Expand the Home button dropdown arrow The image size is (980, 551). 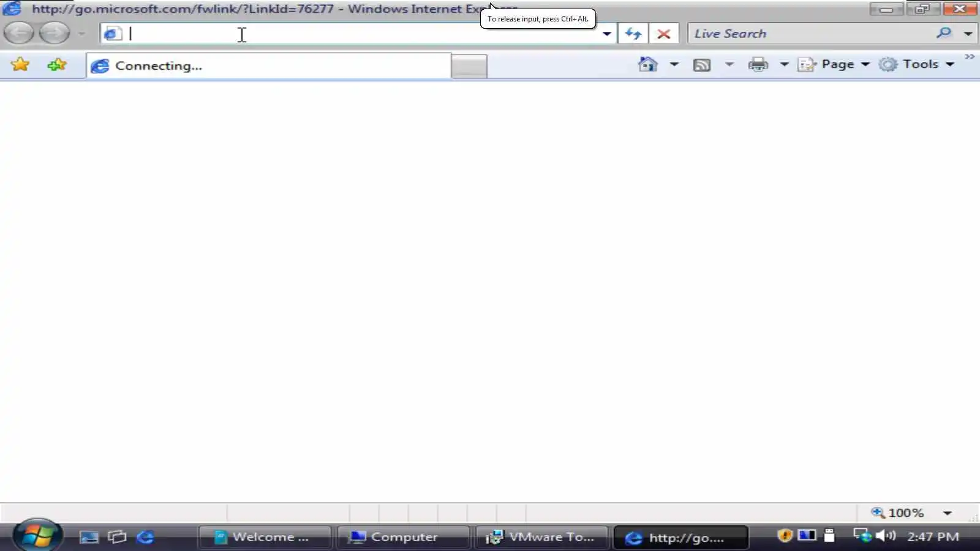coord(674,64)
